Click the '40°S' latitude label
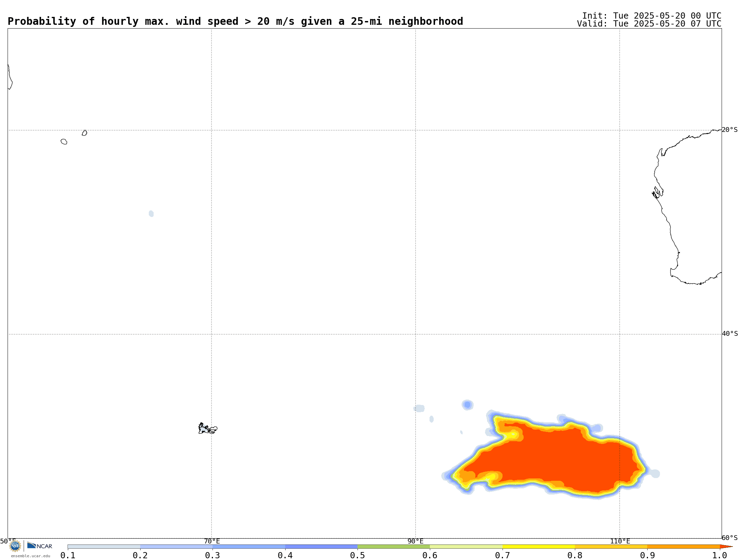The image size is (744, 560). (730, 334)
